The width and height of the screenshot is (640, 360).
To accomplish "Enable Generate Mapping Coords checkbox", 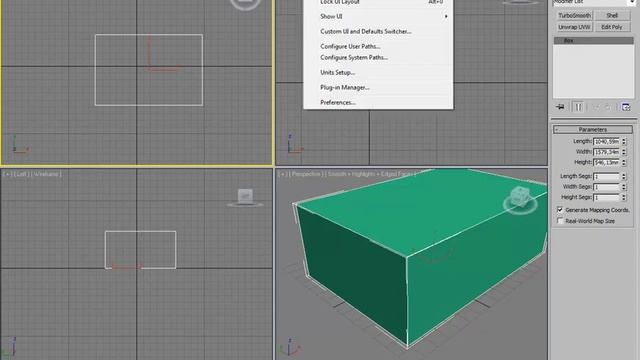I will click(x=560, y=209).
